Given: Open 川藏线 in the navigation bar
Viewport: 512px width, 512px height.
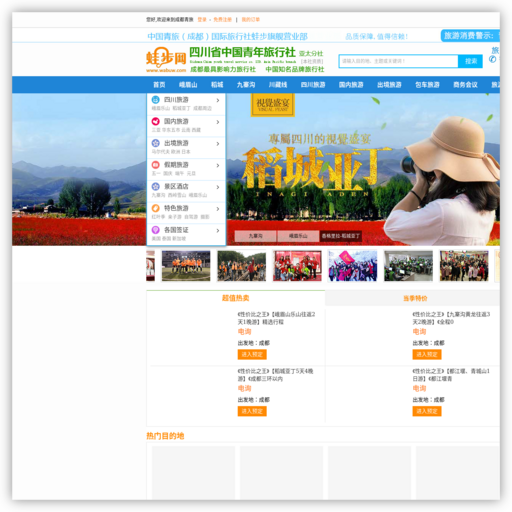Looking at the screenshot, I should tap(278, 85).
